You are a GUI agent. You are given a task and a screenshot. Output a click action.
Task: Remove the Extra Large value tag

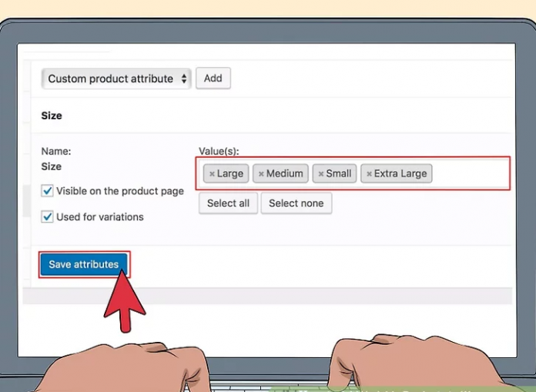(369, 174)
